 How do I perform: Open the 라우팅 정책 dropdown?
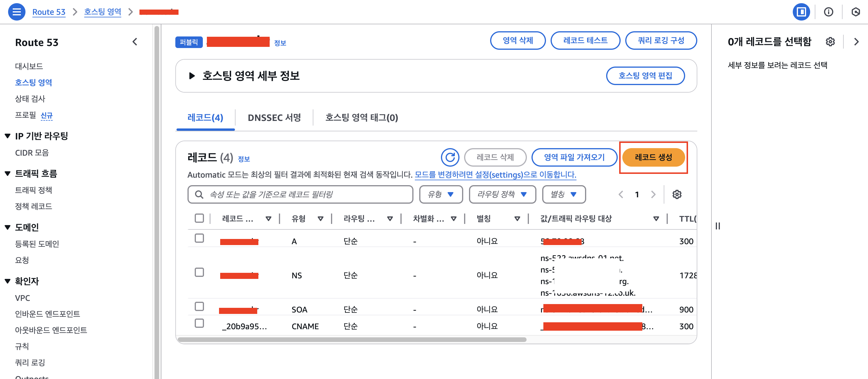(502, 194)
